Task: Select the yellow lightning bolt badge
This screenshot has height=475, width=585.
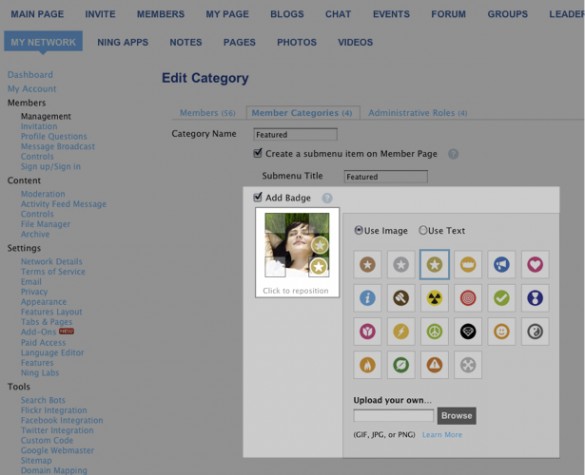Action: pos(401,331)
